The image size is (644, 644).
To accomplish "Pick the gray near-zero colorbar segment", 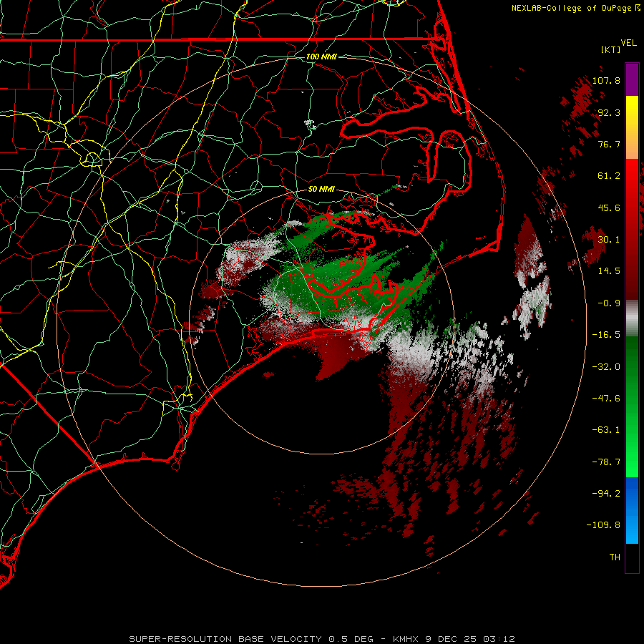I will (632, 318).
